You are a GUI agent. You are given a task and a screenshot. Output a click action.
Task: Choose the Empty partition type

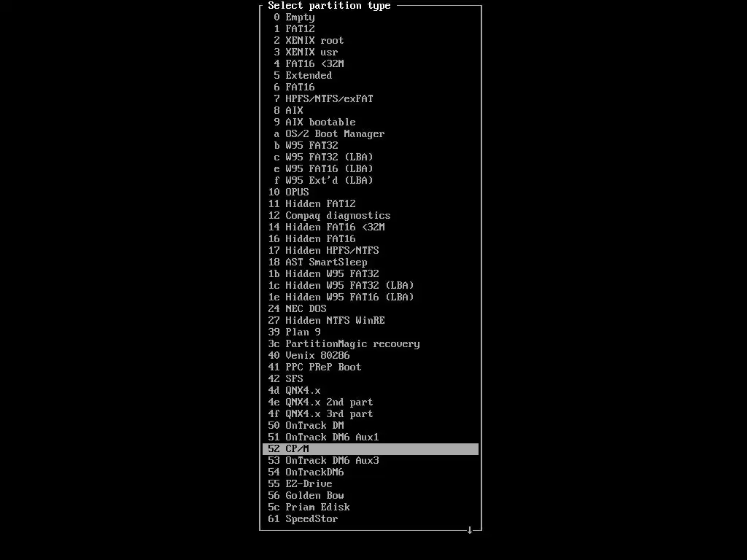(370, 17)
